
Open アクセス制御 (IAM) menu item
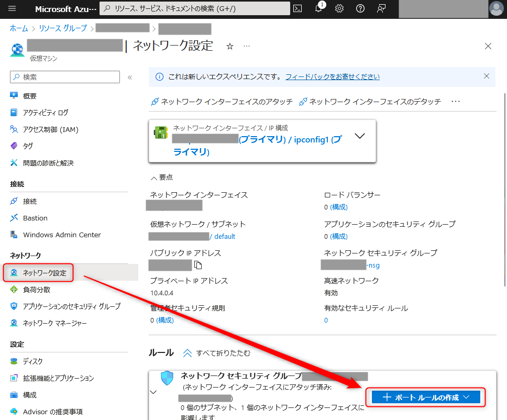tap(45, 129)
